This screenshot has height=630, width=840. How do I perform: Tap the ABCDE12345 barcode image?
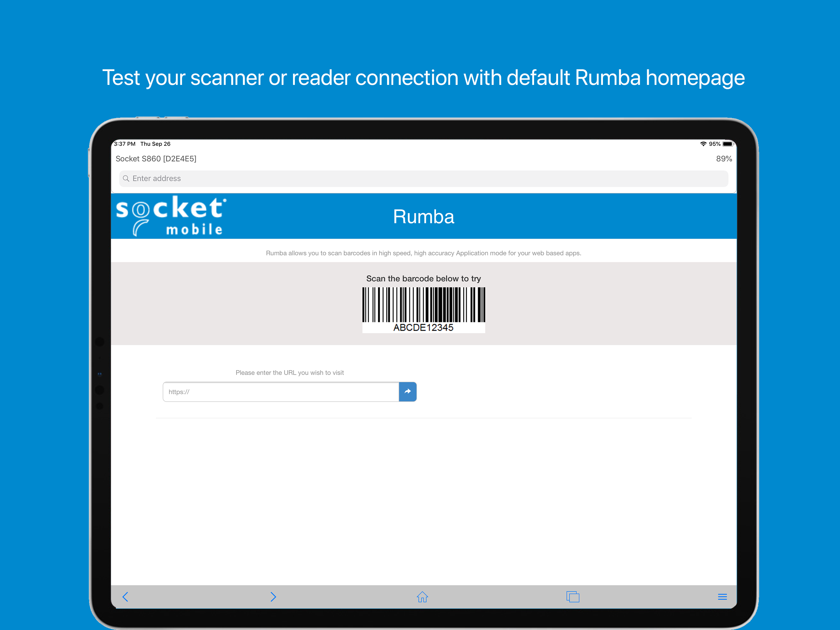tap(423, 310)
